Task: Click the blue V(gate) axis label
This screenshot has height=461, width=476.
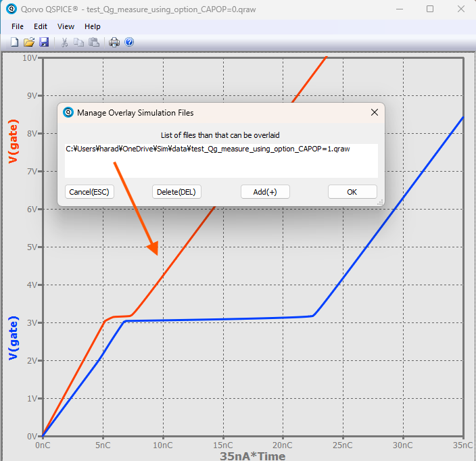Action: [x=14, y=338]
